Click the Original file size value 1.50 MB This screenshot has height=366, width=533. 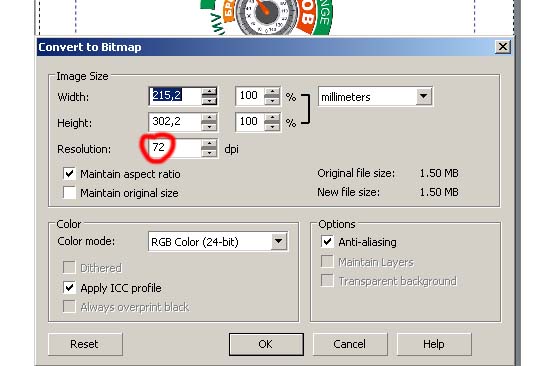point(439,173)
